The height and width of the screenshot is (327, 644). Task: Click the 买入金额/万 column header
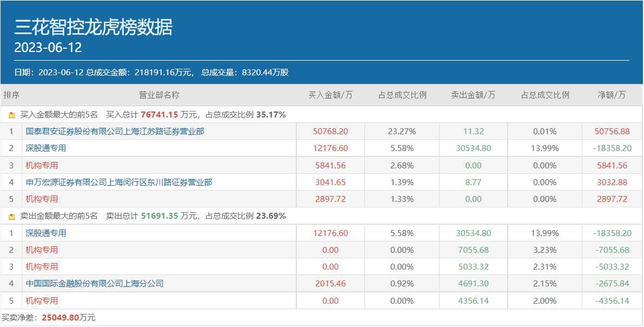point(330,95)
